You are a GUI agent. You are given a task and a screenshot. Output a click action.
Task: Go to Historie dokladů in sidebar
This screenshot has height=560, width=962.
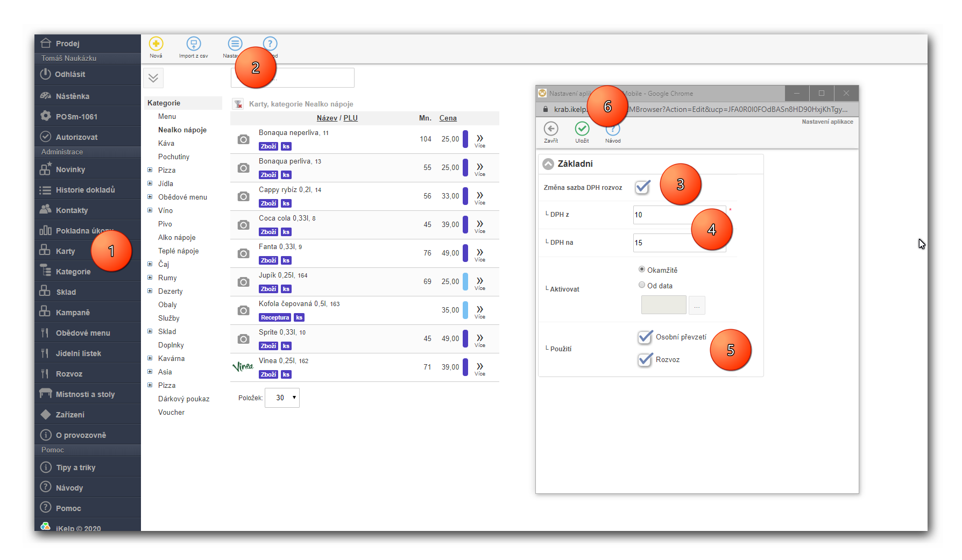(85, 190)
